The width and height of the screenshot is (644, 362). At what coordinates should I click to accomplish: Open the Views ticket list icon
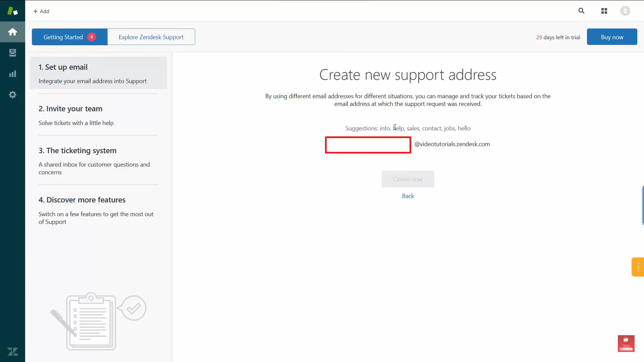[12, 53]
